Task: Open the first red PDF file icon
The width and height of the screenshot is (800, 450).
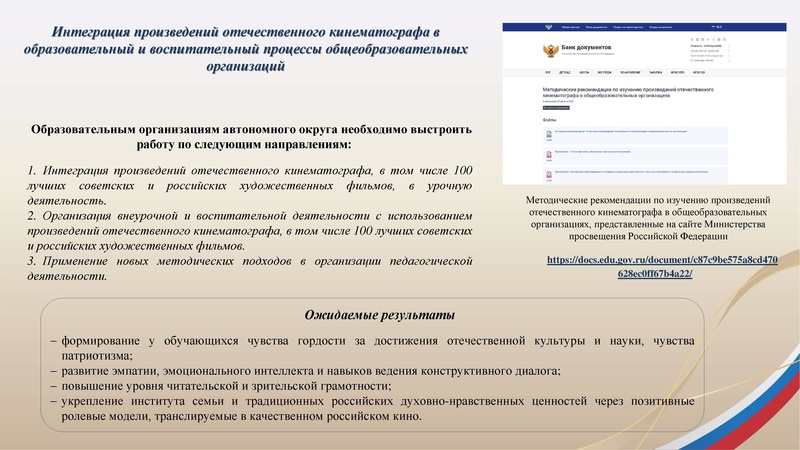Action: tap(549, 155)
